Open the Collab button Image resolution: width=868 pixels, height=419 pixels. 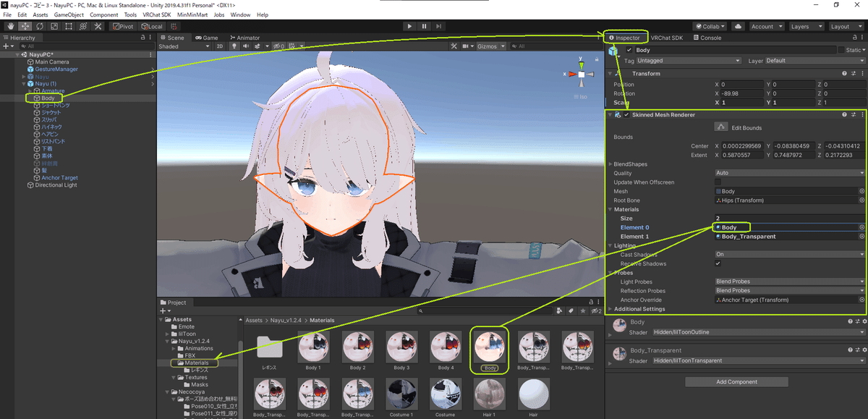click(711, 26)
